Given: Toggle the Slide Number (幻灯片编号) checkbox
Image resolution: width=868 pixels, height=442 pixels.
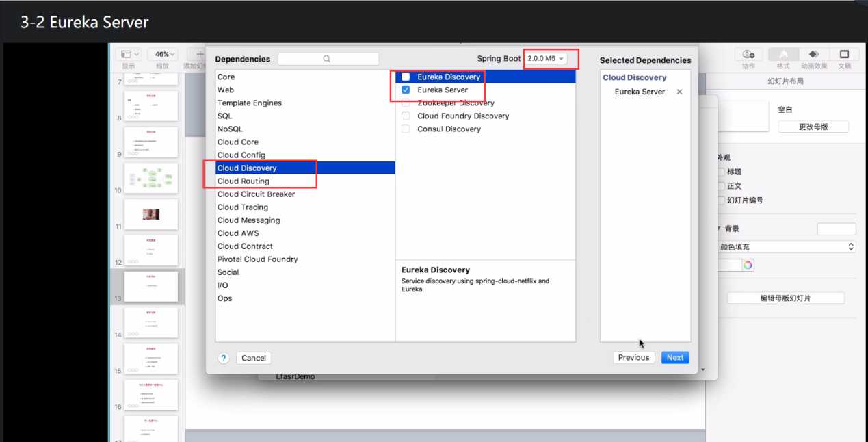Looking at the screenshot, I should coord(721,200).
